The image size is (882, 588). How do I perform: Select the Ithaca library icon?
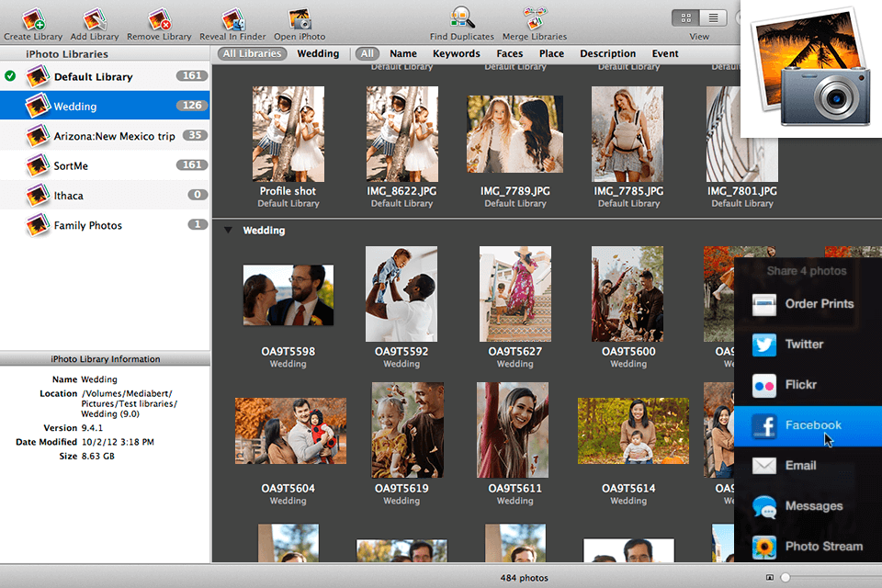pyautogui.click(x=37, y=196)
